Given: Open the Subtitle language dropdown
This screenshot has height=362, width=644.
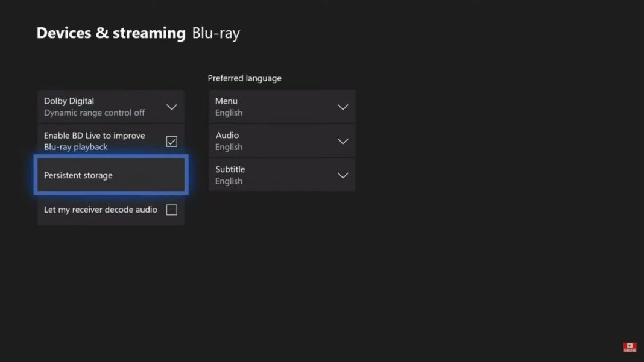Looking at the screenshot, I should 282,175.
